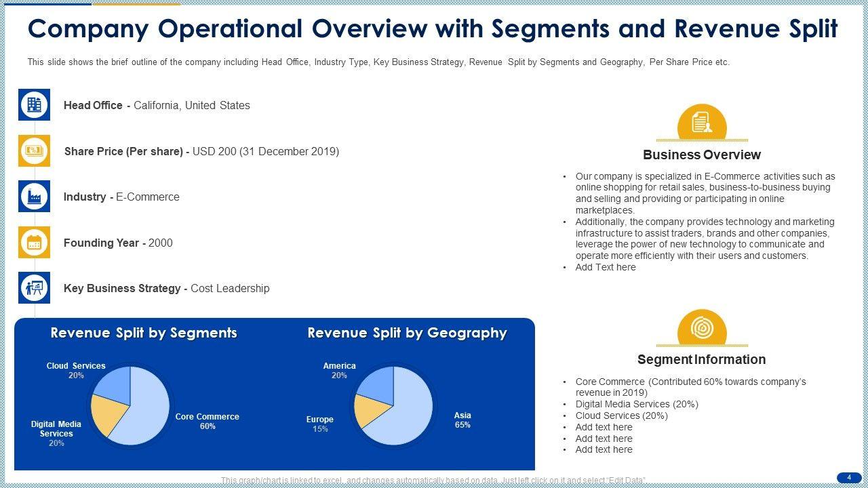Click the Business Overview heading
Image resolution: width=868 pixels, height=488 pixels.
[702, 155]
